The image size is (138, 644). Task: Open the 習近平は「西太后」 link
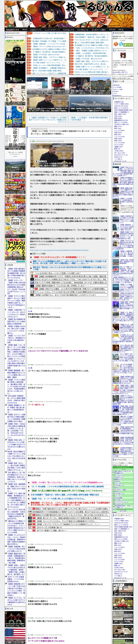pos(70,268)
